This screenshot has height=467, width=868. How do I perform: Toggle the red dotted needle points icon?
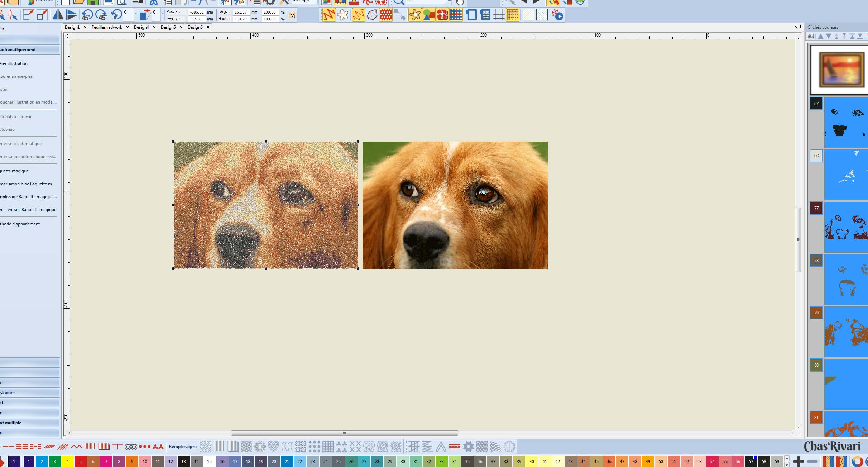tap(386, 15)
